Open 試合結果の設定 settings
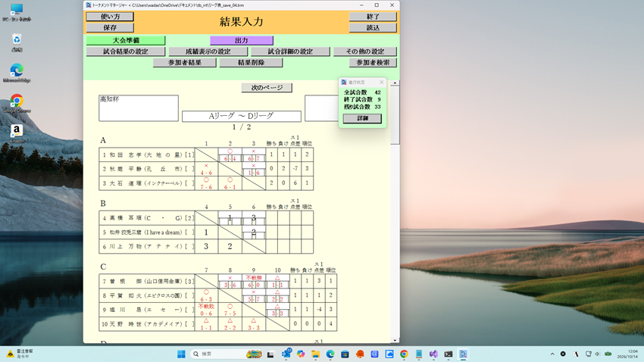The width and height of the screenshot is (644, 362). click(x=126, y=51)
